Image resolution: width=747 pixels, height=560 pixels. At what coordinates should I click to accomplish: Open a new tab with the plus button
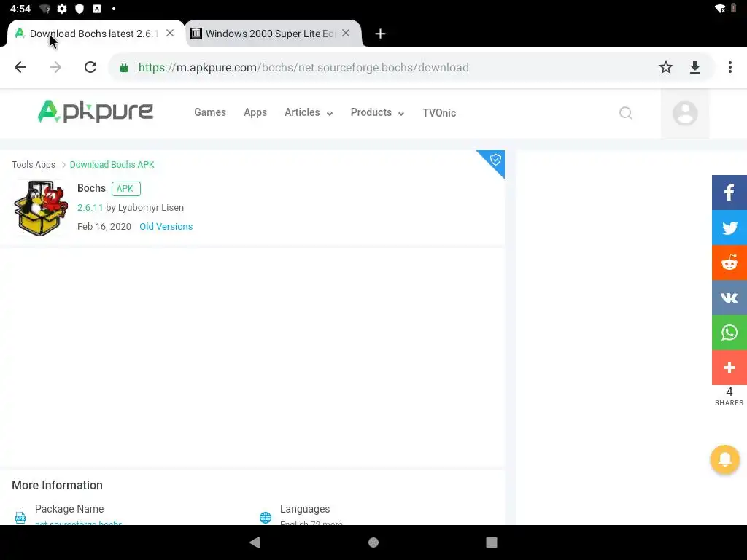pyautogui.click(x=379, y=34)
